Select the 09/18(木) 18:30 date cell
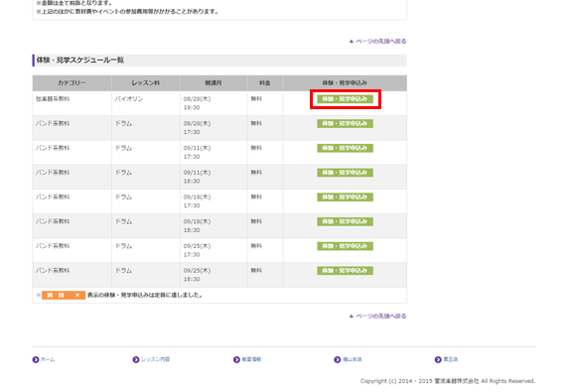The width and height of the screenshot is (571, 392). coord(214,226)
